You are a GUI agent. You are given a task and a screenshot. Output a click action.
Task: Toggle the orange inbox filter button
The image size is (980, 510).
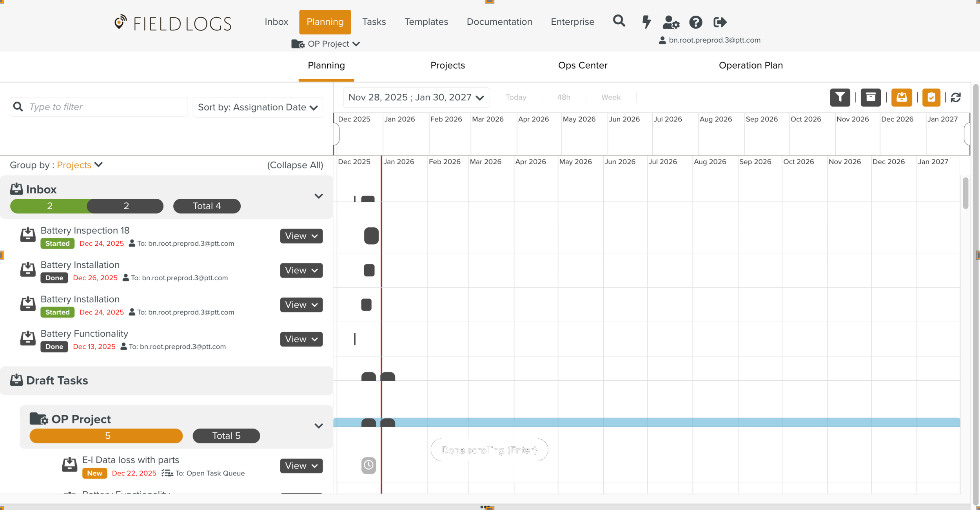coord(901,97)
